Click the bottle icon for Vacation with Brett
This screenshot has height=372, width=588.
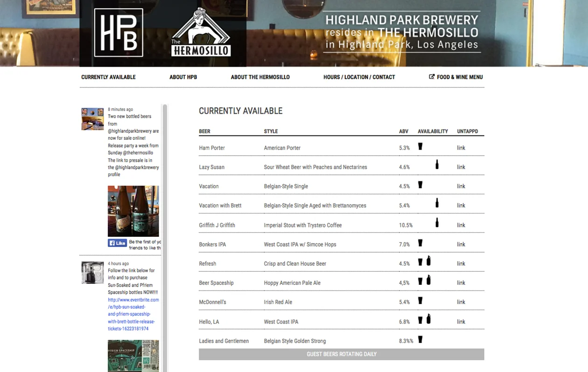pos(437,203)
